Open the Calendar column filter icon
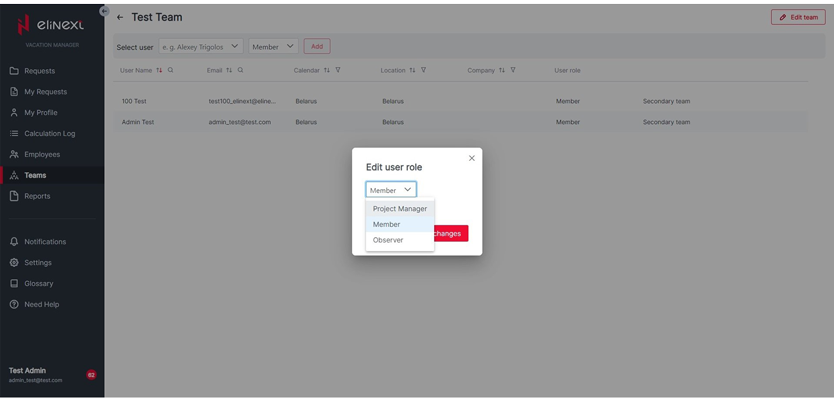 point(338,70)
